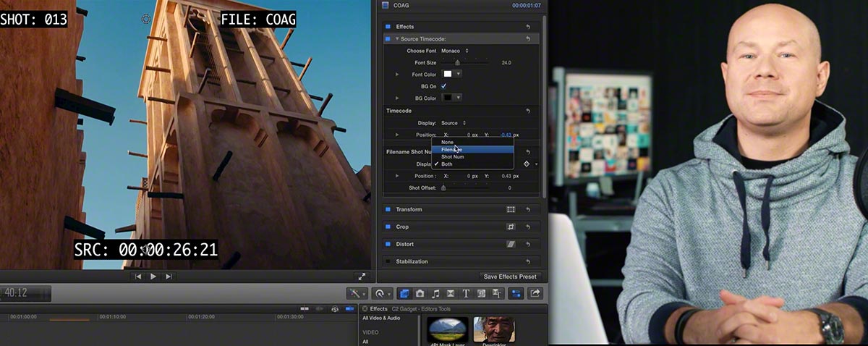Viewport: 868px width, 346px height.
Task: Disable the Transform toggle
Action: [x=388, y=209]
